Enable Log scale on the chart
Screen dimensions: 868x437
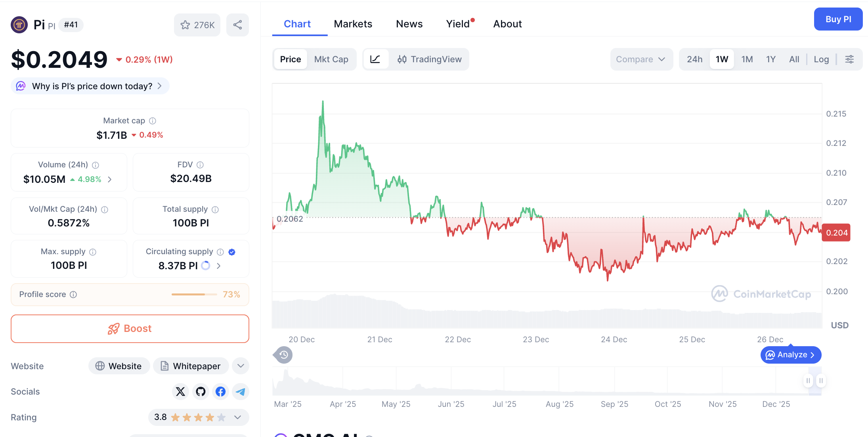[821, 59]
